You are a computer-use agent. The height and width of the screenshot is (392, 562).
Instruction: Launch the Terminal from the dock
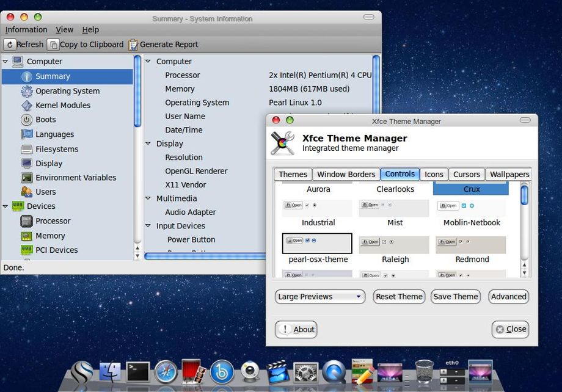tap(138, 371)
